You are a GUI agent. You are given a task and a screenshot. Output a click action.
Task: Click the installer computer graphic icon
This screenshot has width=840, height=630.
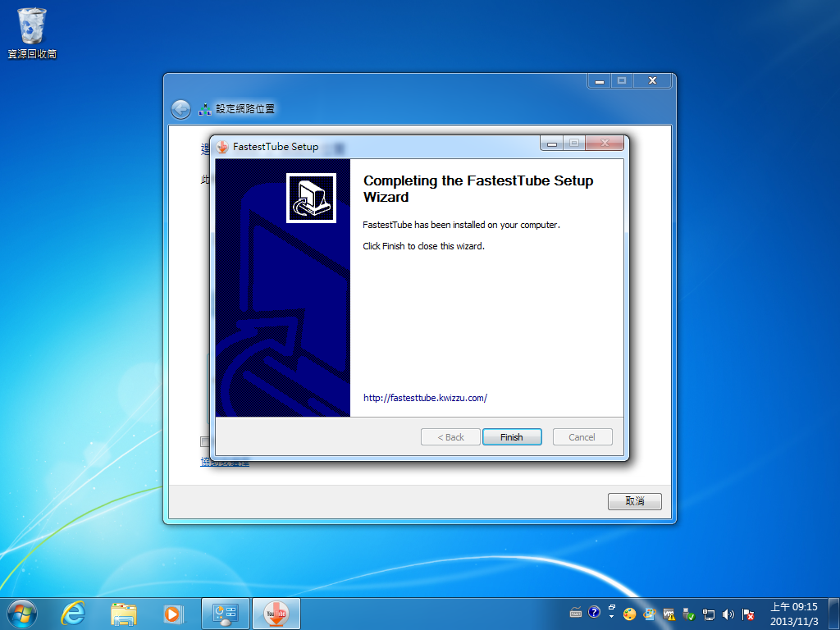point(311,198)
